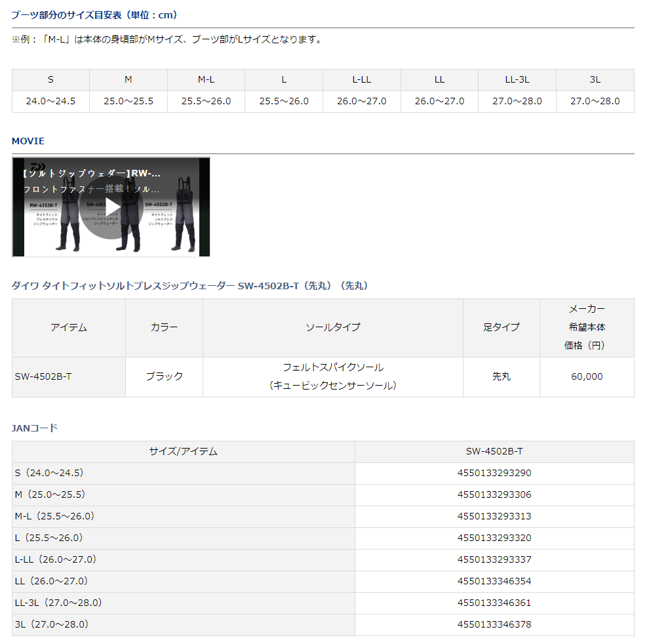Select the MOVIE section heading

(28, 141)
